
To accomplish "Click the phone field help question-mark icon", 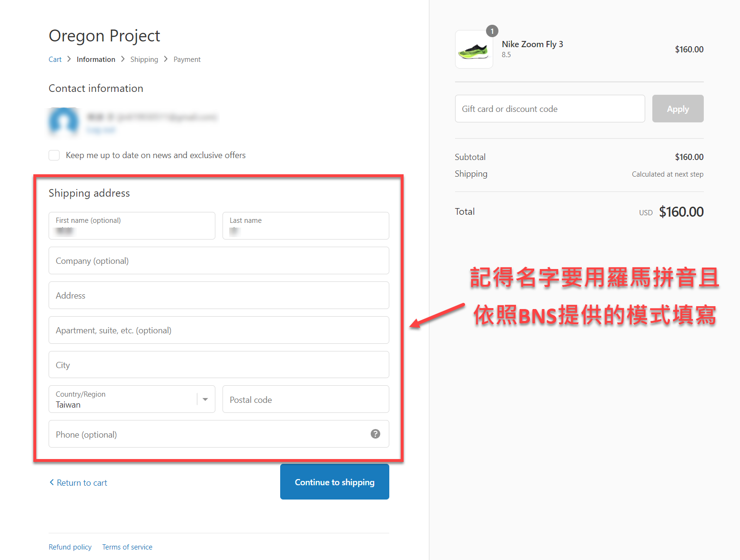I will point(375,434).
